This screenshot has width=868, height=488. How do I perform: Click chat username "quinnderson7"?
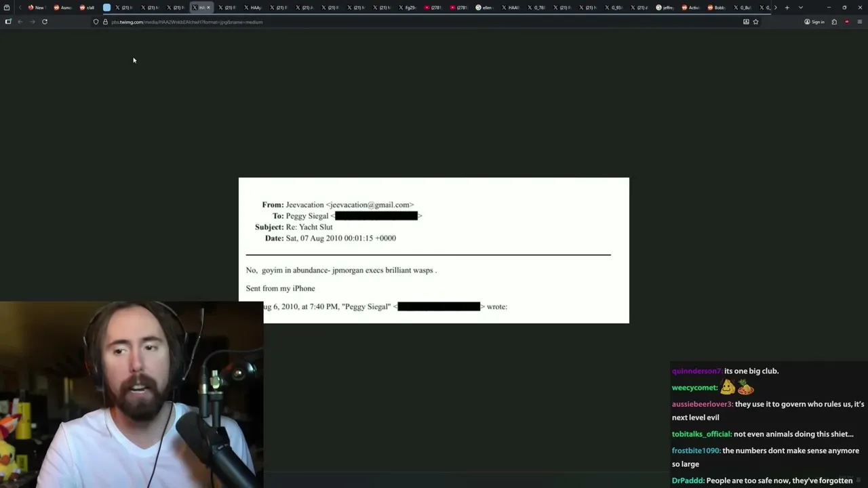click(x=697, y=371)
